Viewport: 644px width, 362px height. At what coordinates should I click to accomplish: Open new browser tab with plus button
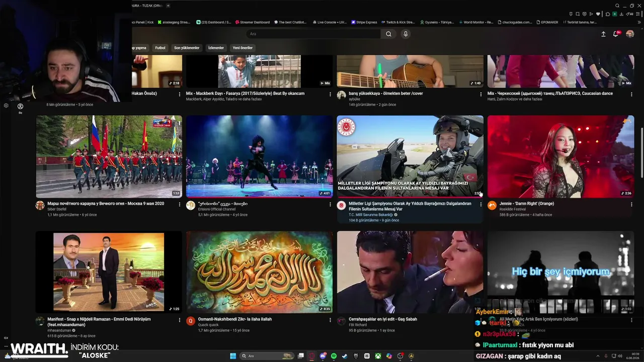168,6
